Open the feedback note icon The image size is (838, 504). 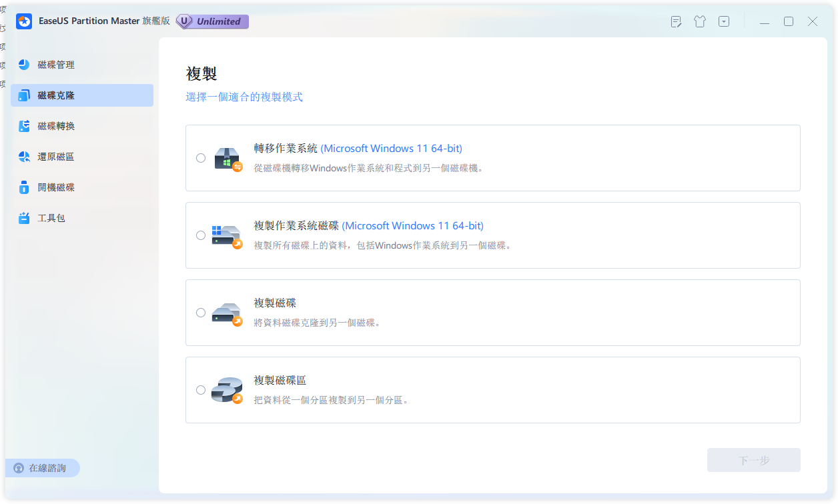pyautogui.click(x=676, y=21)
